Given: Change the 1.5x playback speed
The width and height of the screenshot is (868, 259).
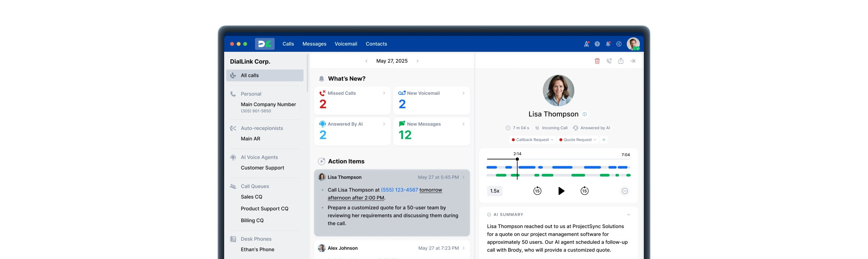Looking at the screenshot, I should [495, 191].
